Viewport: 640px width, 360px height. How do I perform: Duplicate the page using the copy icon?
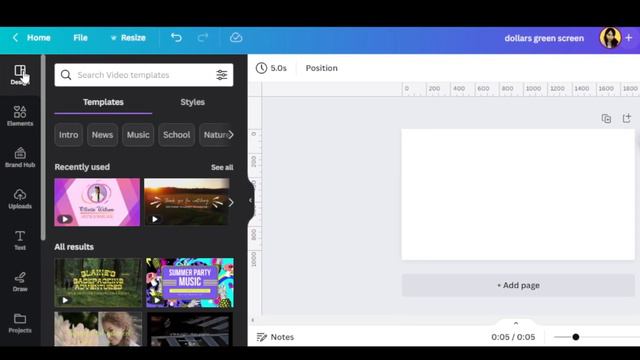tap(606, 118)
